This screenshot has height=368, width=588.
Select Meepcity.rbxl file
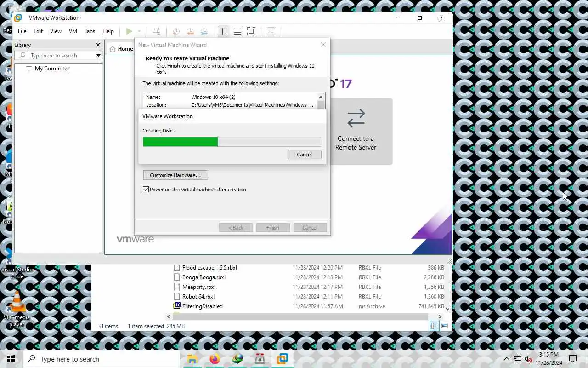click(198, 287)
